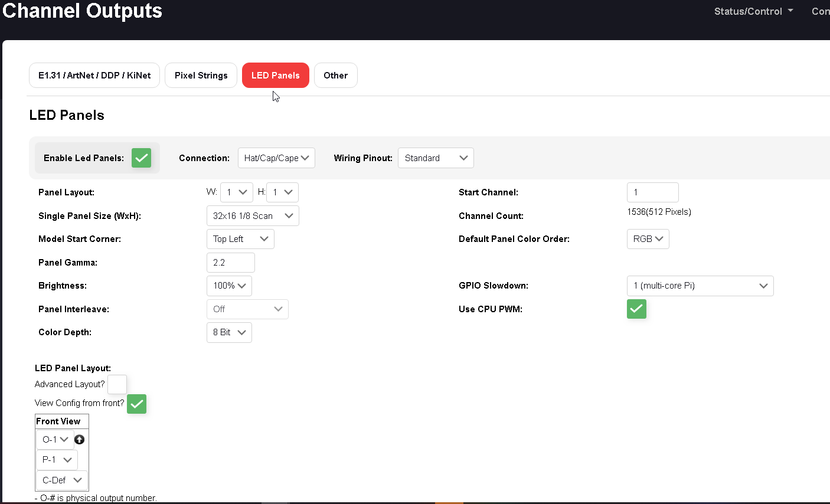830x504 pixels.
Task: Open the Default Panel Color Order dropdown
Action: click(648, 238)
